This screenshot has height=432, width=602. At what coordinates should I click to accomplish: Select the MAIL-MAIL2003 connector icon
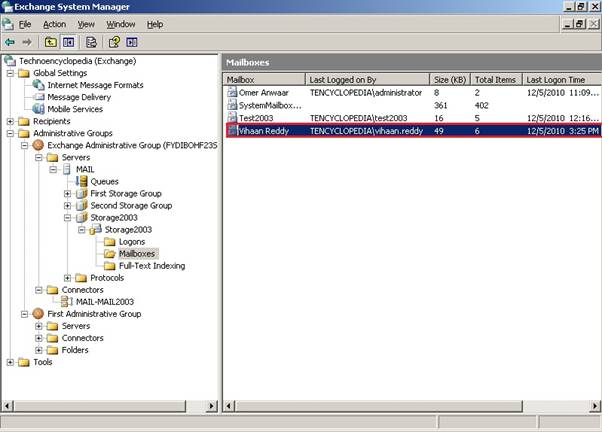tap(53, 301)
